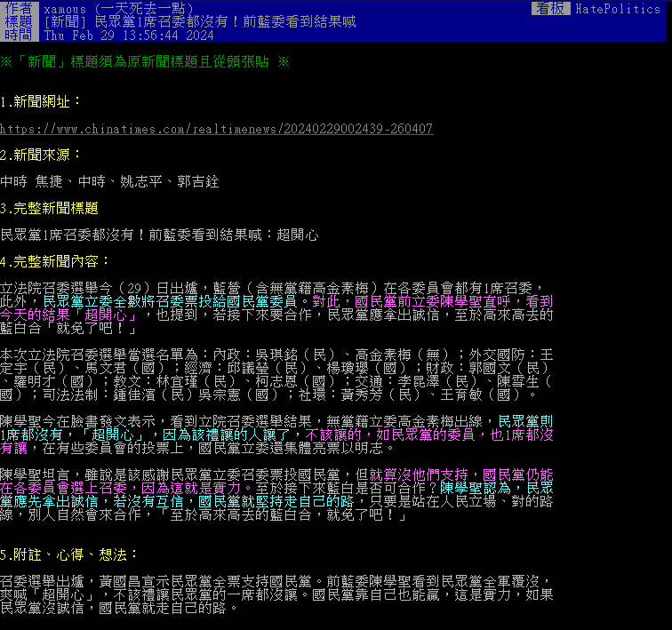Click timestamp Thu Feb 29 13:56:44 2024
Image resolution: width=672 pixels, height=630 pixels.
click(x=129, y=36)
